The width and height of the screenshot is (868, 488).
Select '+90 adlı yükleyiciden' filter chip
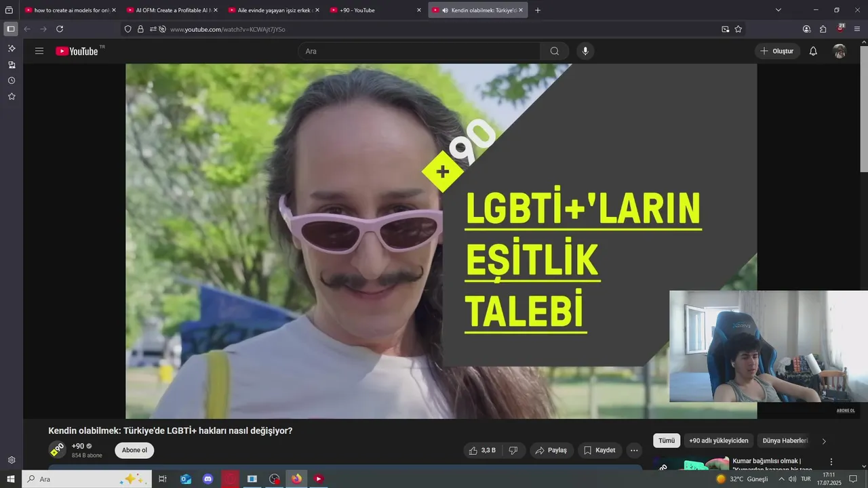click(x=719, y=441)
